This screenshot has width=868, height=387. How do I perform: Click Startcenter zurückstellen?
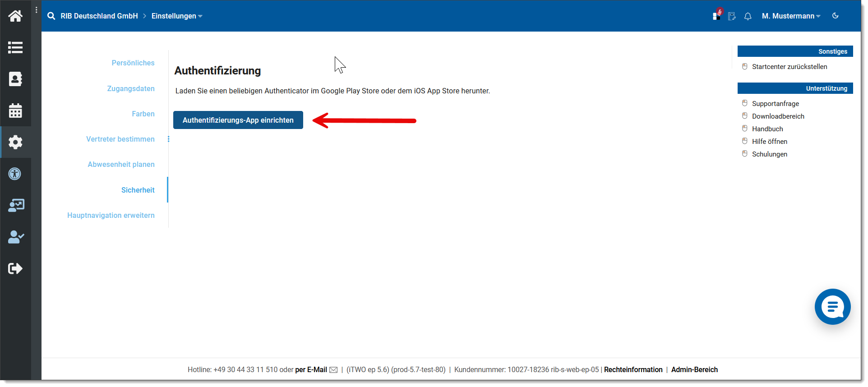click(x=789, y=67)
